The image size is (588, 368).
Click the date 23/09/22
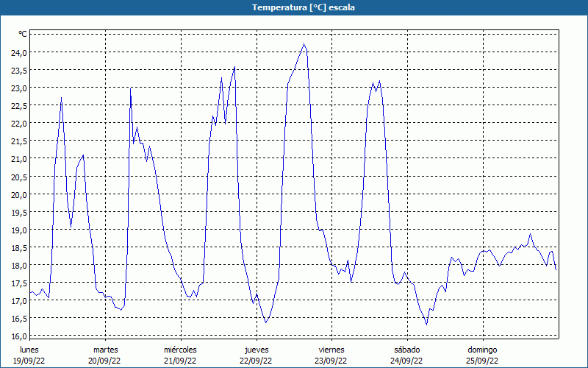click(331, 361)
